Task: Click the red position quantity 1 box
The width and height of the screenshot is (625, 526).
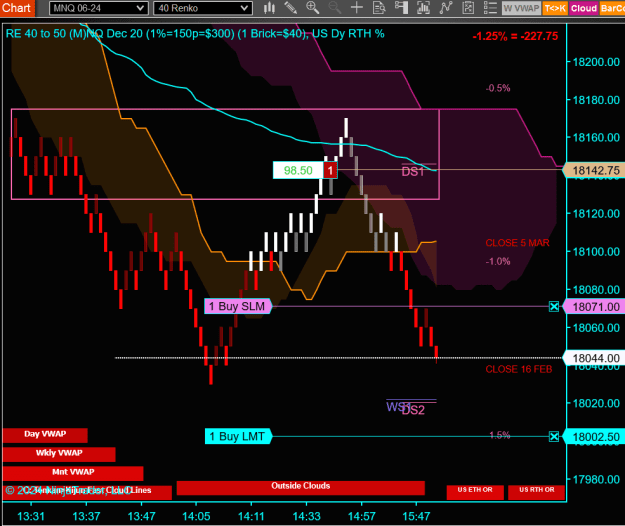Action: pos(330,171)
